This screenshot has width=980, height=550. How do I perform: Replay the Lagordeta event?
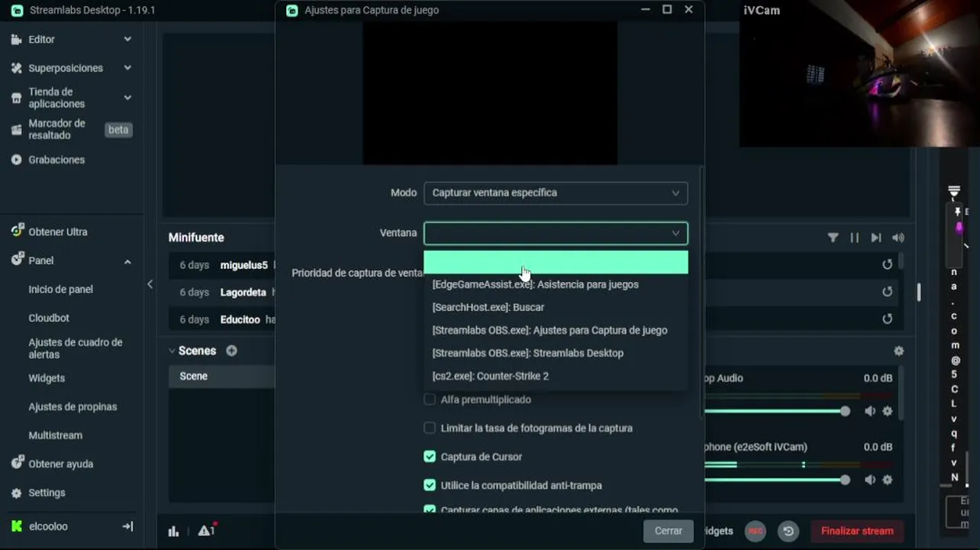click(x=887, y=292)
